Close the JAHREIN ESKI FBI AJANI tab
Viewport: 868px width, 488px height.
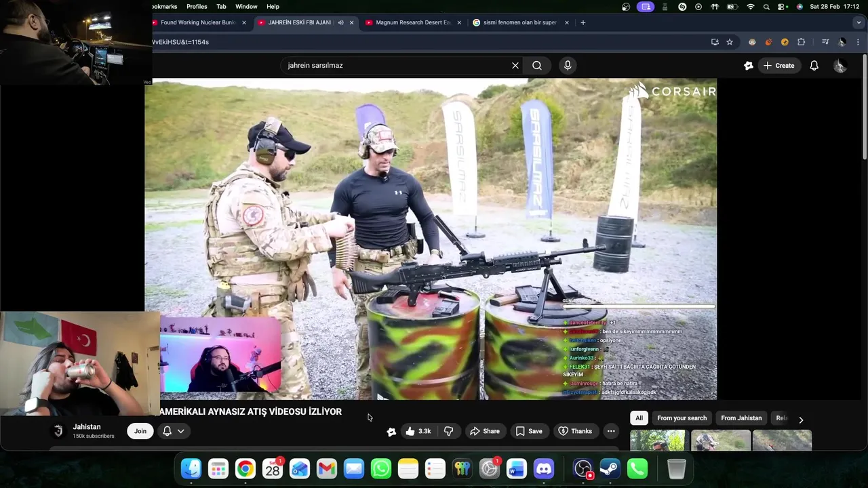(x=351, y=22)
